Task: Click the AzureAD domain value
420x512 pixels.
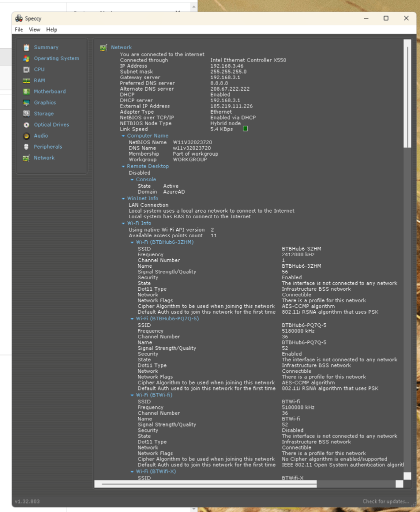Action: 174,192
